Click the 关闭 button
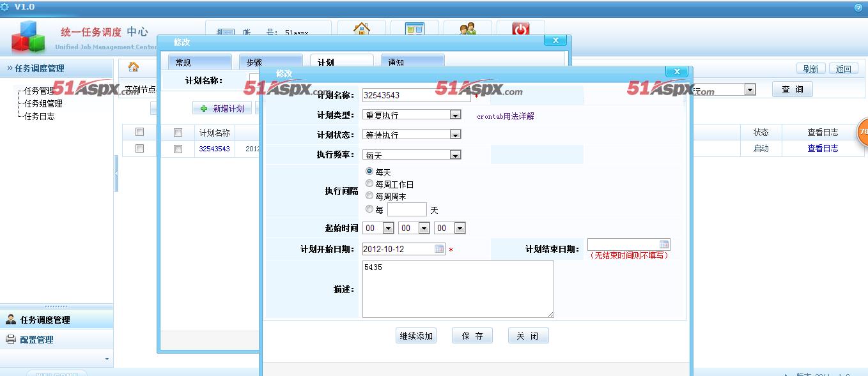 click(x=528, y=336)
